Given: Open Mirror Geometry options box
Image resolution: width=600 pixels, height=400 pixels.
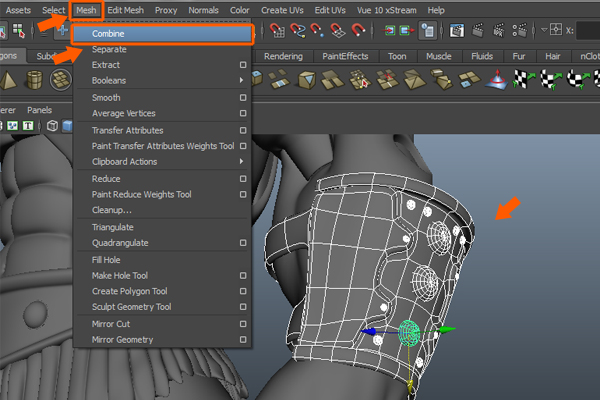Looking at the screenshot, I should [242, 340].
